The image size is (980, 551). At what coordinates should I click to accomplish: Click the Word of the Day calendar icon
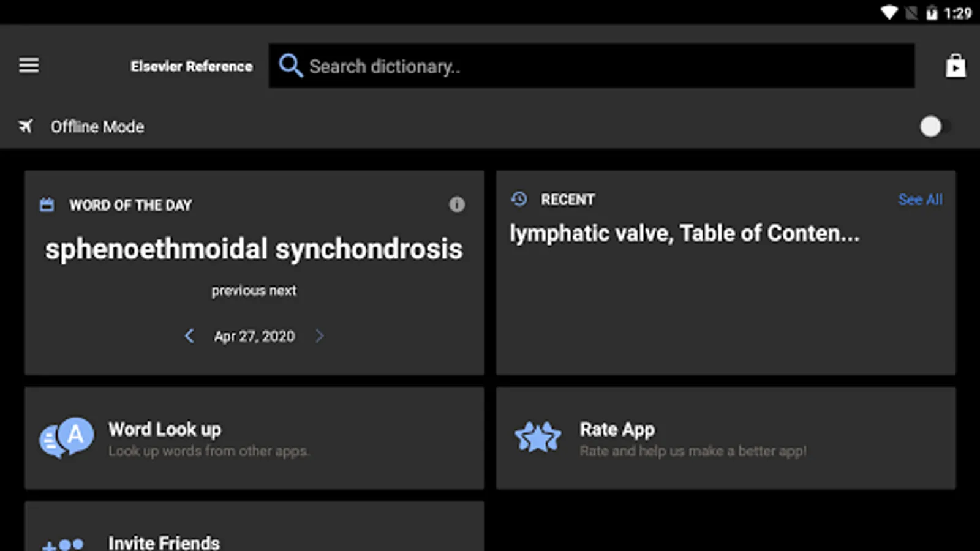(47, 204)
